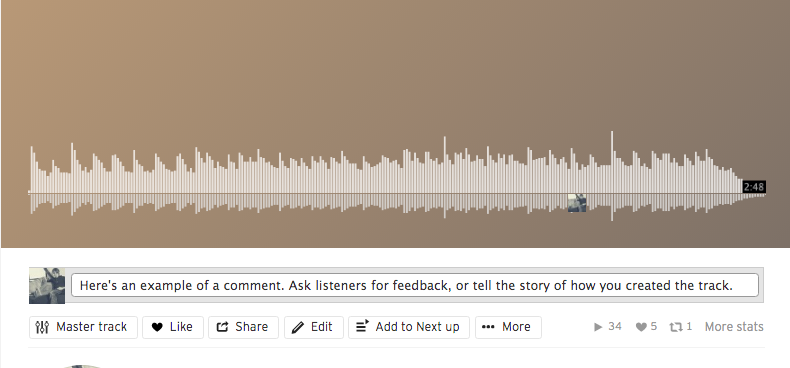This screenshot has height=368, width=790.
Task: Click the commenter avatar on the waveform
Action: 577,203
